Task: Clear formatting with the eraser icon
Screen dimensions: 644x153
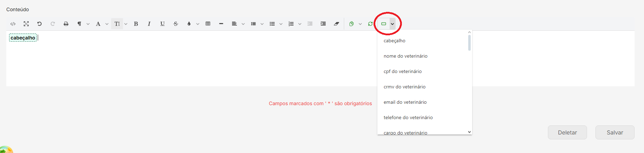Action: coord(337,24)
